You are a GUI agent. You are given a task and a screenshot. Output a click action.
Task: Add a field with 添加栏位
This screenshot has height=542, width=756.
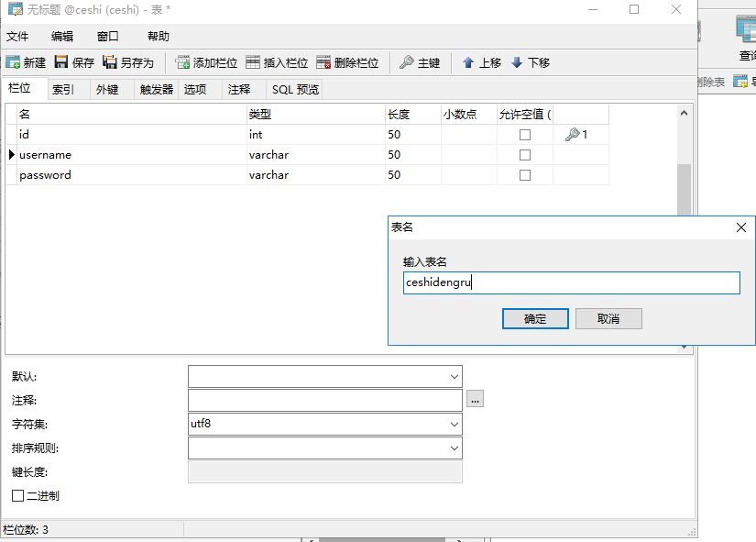[x=206, y=62]
